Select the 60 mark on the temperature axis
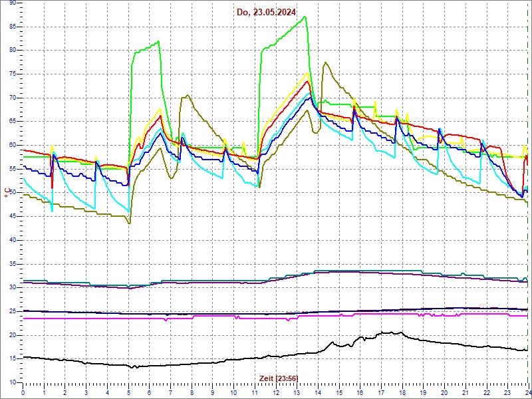This screenshot has height=399, width=532. click(x=12, y=145)
